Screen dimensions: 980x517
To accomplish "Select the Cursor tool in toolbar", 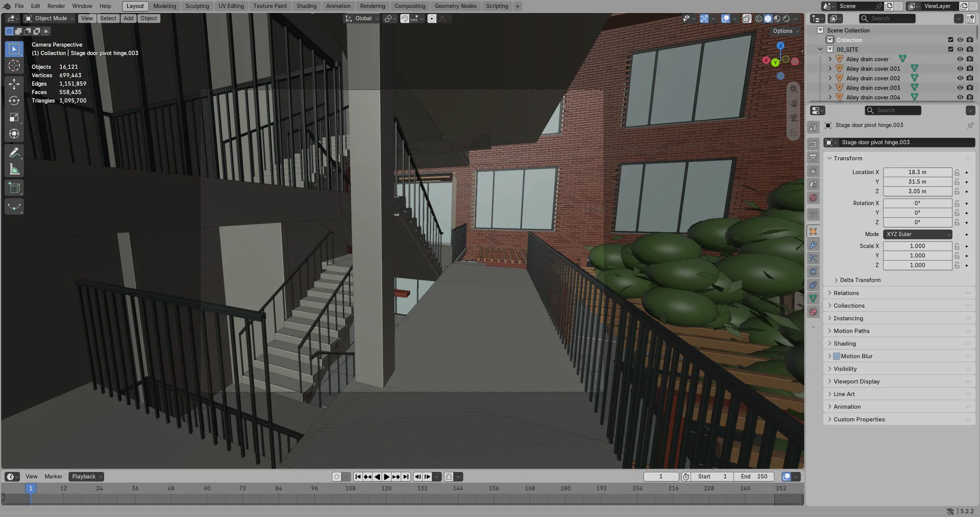I will (14, 65).
